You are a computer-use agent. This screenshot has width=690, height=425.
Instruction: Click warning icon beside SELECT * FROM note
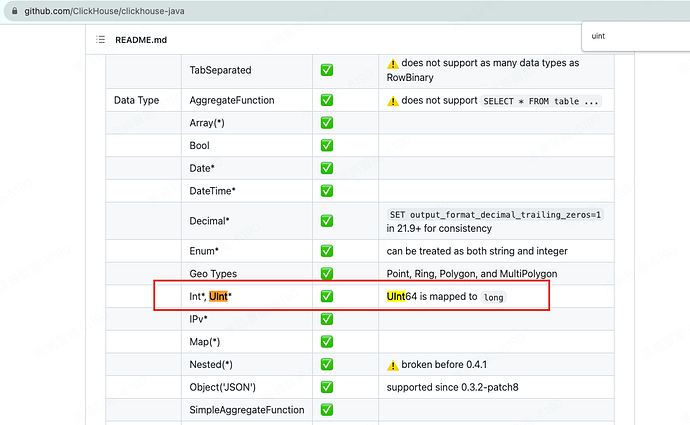[x=393, y=101]
